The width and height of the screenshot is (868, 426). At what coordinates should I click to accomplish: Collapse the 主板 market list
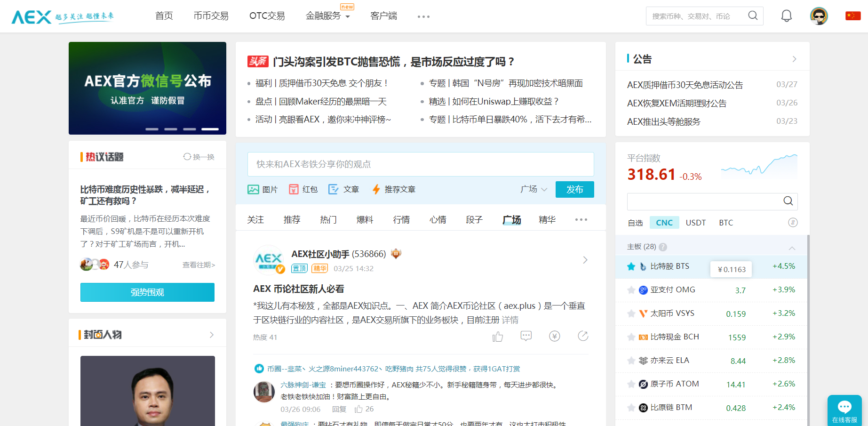pyautogui.click(x=792, y=248)
